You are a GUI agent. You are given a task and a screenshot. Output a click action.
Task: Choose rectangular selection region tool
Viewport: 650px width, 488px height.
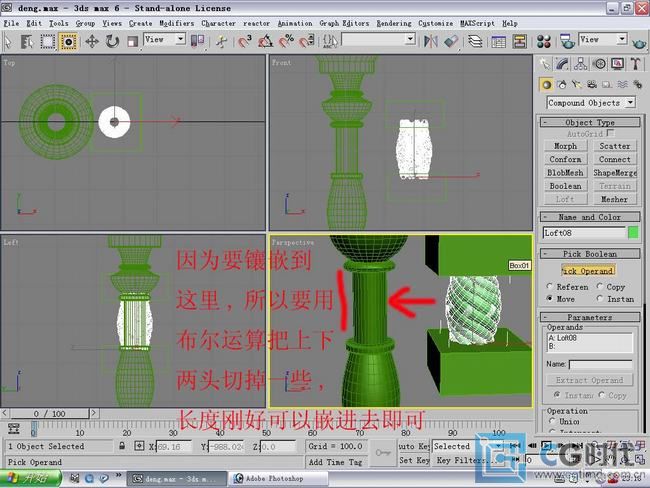[48, 41]
